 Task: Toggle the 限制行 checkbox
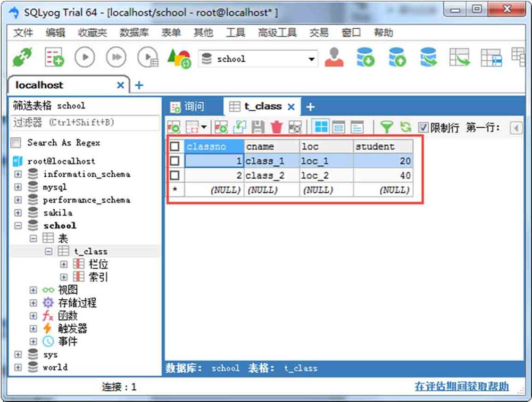tap(423, 128)
